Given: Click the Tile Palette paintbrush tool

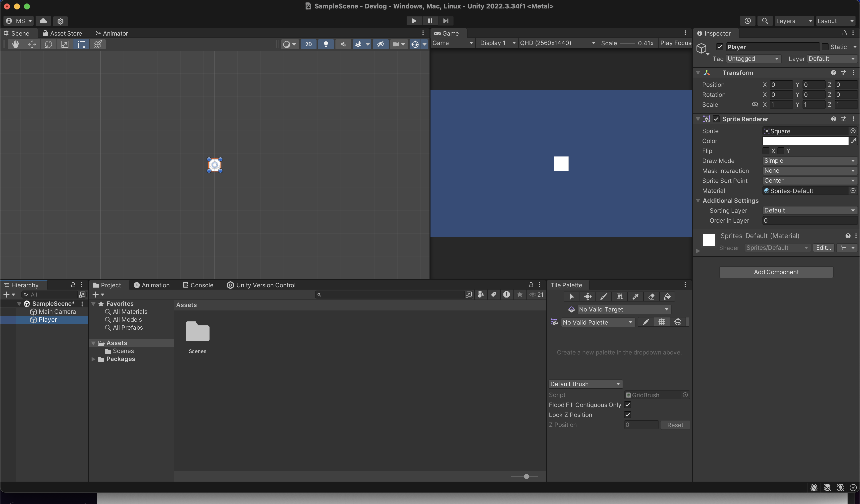Looking at the screenshot, I should click(x=603, y=297).
